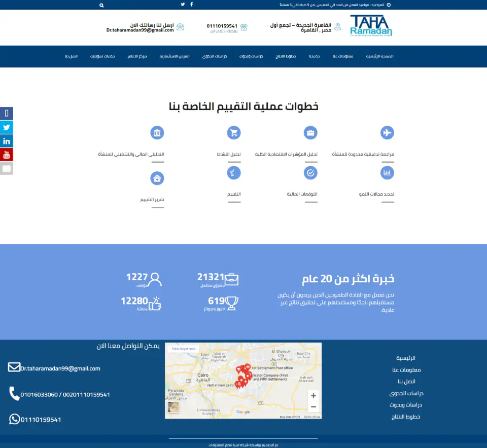487x448 pixels.
Task: Click the footer email Dr.taharamadan99@gmail.com
Action: [60, 368]
